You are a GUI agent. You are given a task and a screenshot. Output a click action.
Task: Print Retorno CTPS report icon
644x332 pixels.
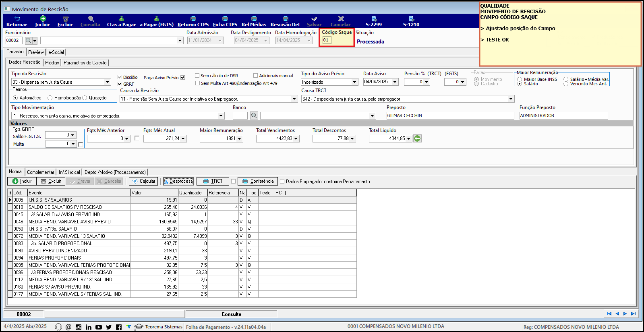193,19
